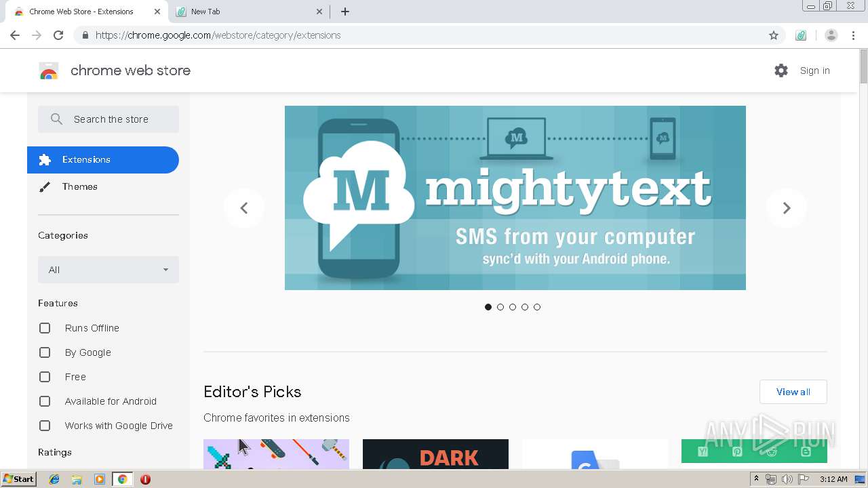Show previous carousel banner

tap(244, 208)
